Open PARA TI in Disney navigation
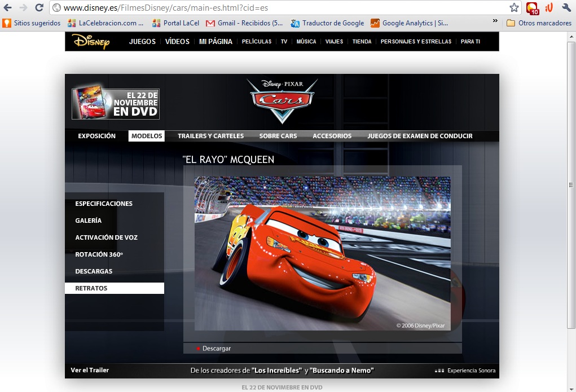The width and height of the screenshot is (576, 392). [470, 42]
